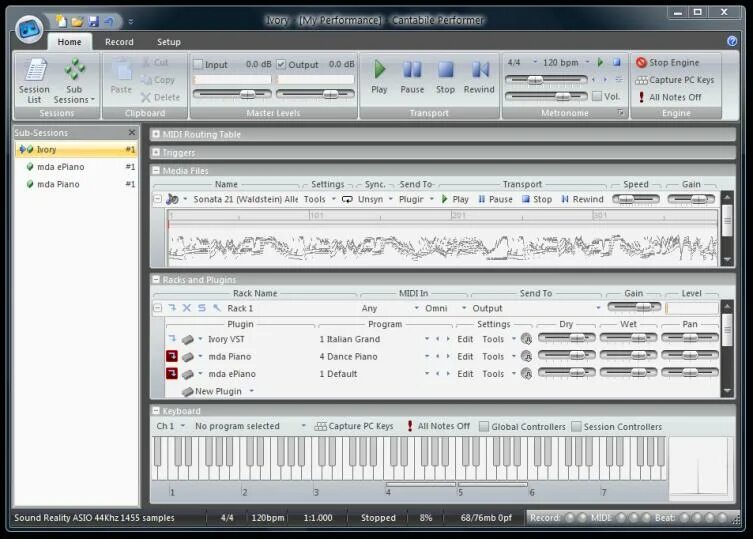Screen dimensions: 753x539
Task: Click the Rack 1 Gain slider
Action: point(634,307)
